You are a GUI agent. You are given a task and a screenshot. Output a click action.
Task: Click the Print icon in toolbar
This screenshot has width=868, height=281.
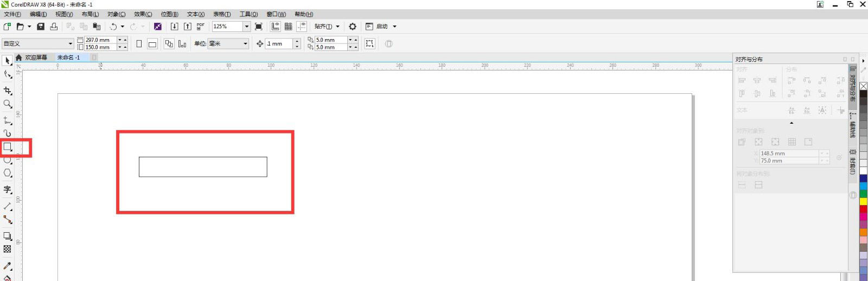click(x=54, y=27)
